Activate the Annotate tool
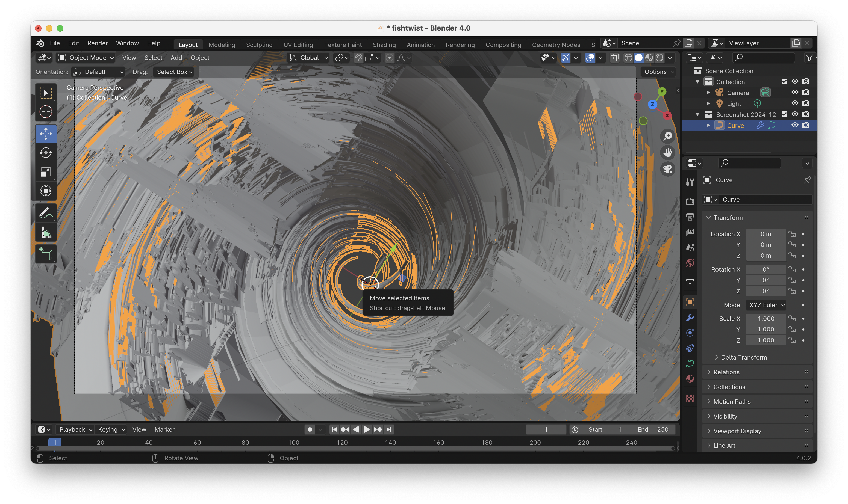 tap(46, 213)
